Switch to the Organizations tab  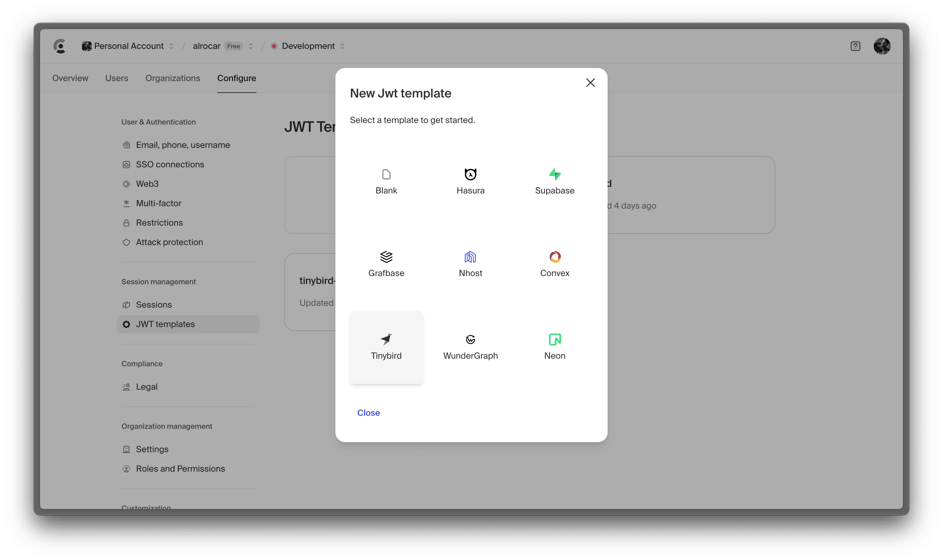173,78
